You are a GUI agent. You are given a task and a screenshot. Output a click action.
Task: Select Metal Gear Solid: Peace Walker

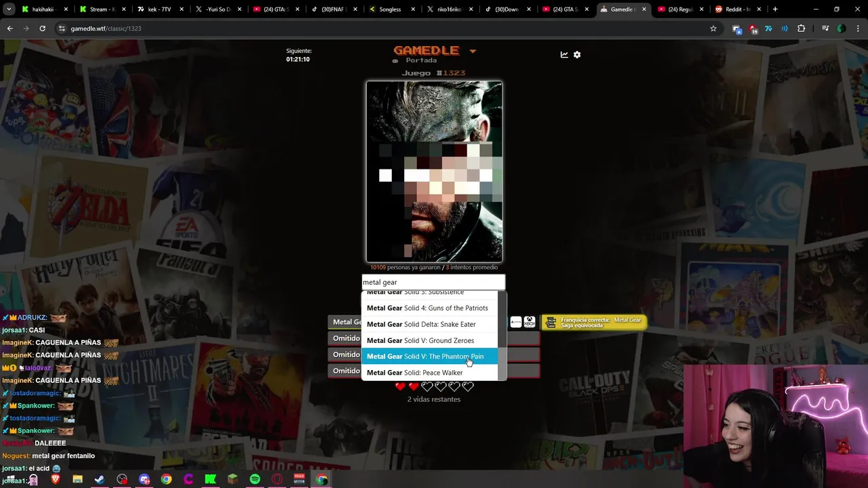(430, 373)
